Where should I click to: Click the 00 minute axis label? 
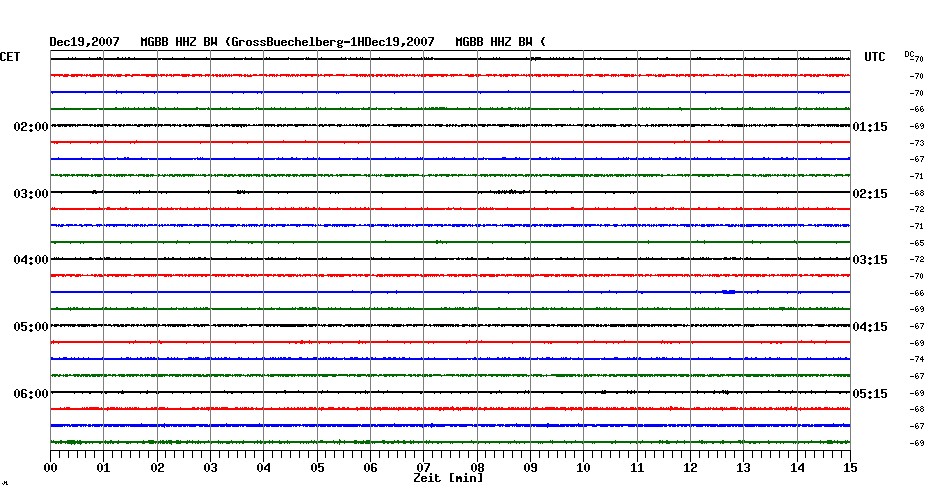click(50, 468)
